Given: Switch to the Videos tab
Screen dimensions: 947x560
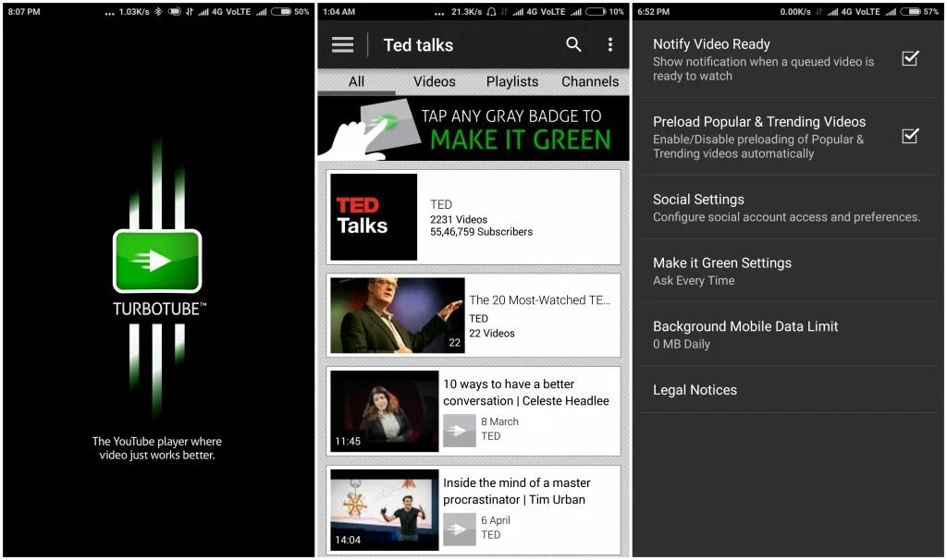Looking at the screenshot, I should click(435, 81).
